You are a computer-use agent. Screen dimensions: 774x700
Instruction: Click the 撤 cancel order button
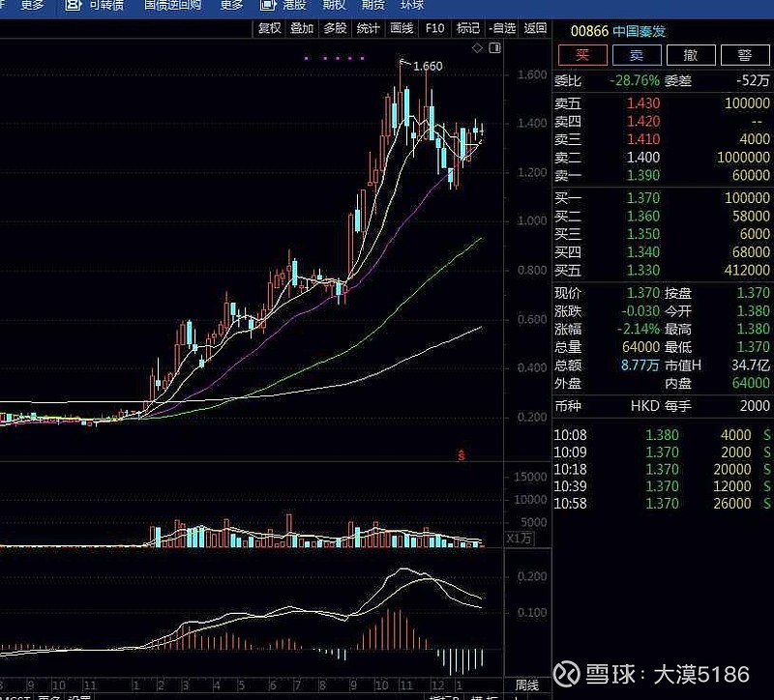[x=691, y=55]
